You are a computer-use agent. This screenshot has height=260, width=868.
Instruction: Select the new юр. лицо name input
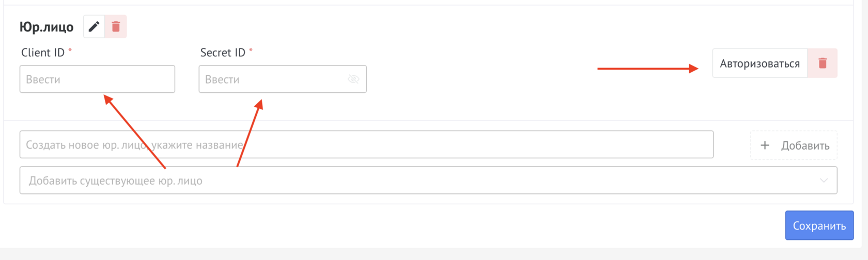point(366,145)
